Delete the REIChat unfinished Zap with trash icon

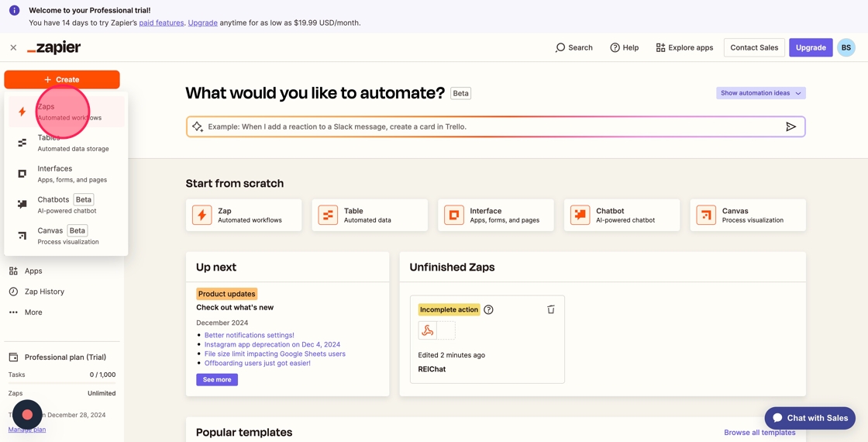click(x=551, y=309)
